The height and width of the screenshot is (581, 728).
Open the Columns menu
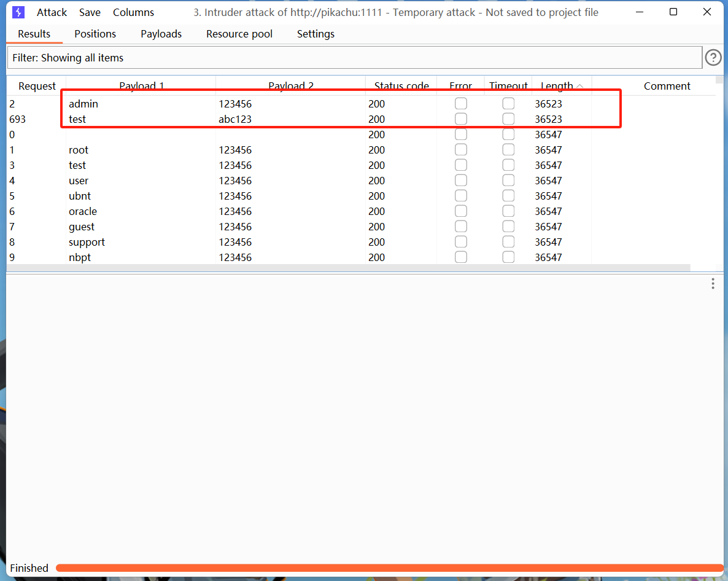(x=133, y=12)
